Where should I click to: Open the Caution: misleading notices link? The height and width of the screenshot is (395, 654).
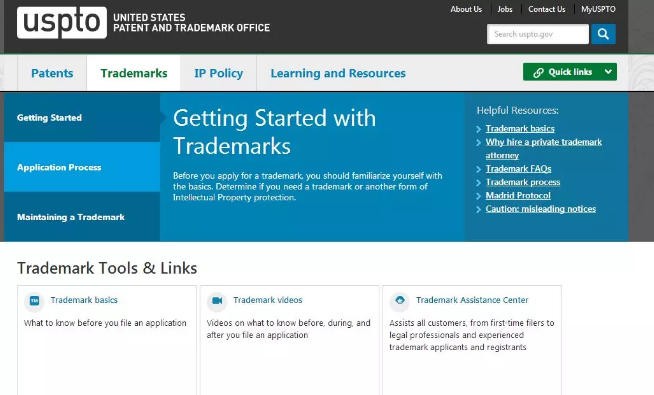pyautogui.click(x=541, y=209)
